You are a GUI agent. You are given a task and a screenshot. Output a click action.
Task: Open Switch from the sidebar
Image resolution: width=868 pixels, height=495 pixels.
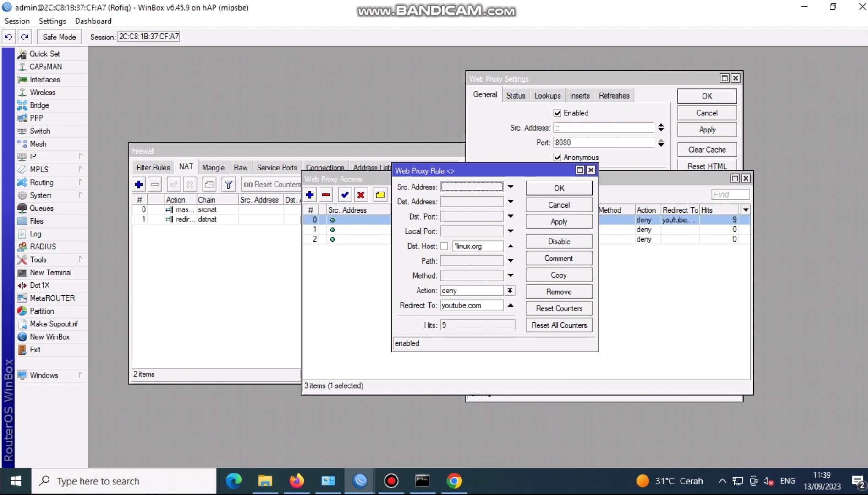pyautogui.click(x=40, y=131)
